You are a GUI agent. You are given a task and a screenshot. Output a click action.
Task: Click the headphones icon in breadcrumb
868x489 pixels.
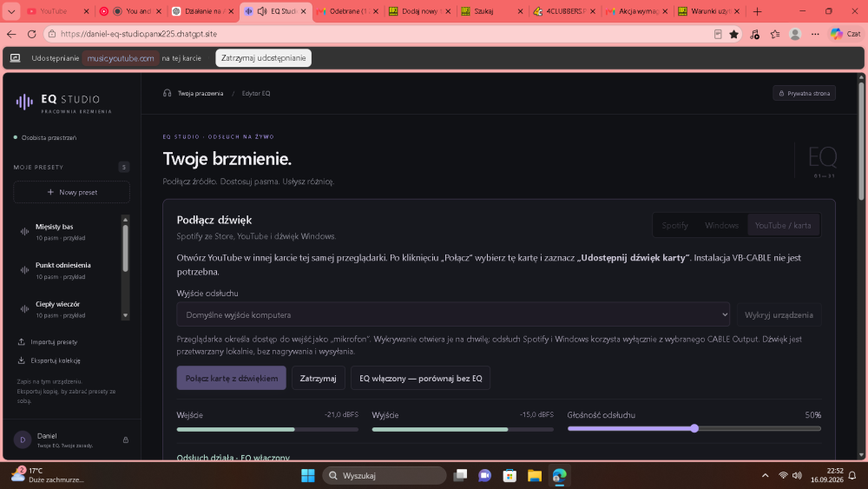pos(168,93)
